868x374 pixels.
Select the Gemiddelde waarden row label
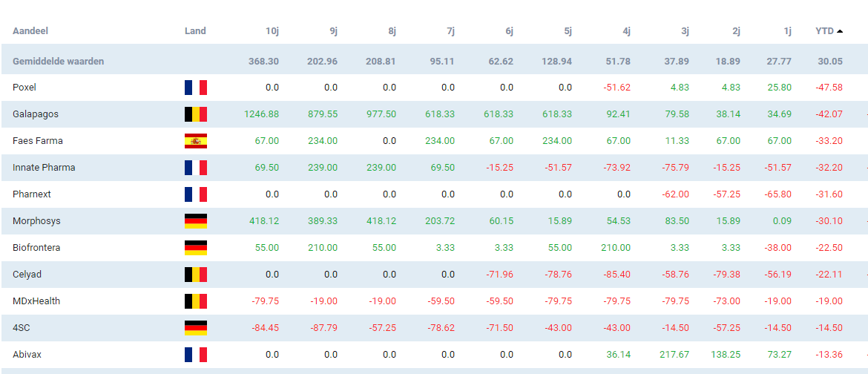click(x=58, y=61)
